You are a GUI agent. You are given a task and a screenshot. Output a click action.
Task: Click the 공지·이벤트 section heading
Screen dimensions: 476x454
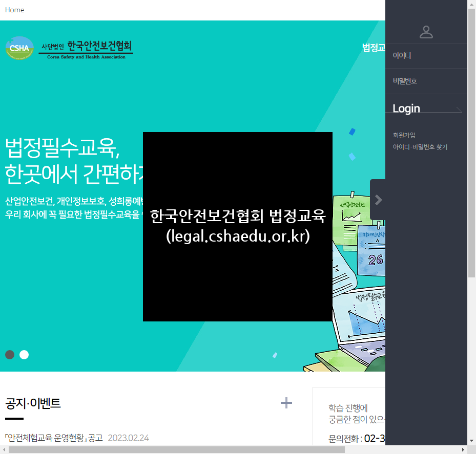(33, 403)
